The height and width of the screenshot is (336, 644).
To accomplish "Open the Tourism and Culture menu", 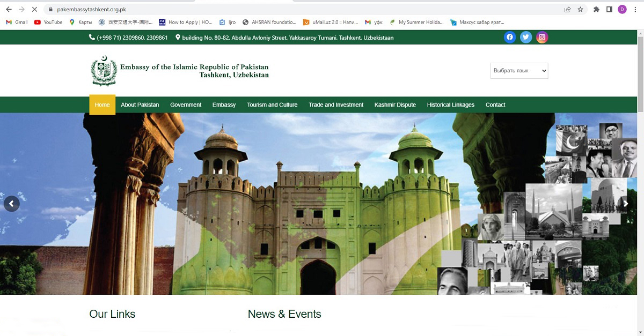I will [x=272, y=104].
